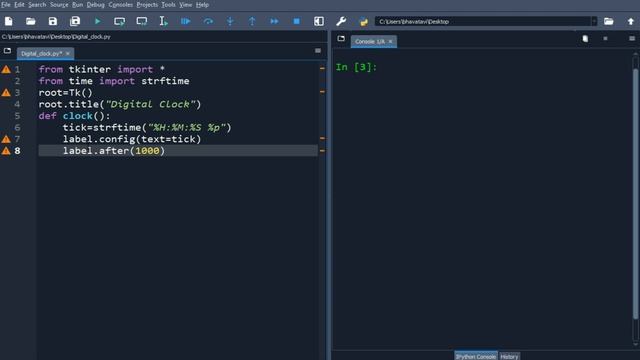Maximize the current pane

tap(319, 21)
